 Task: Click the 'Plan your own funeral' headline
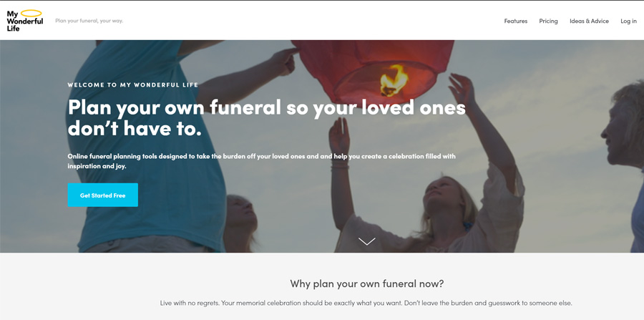(267, 117)
